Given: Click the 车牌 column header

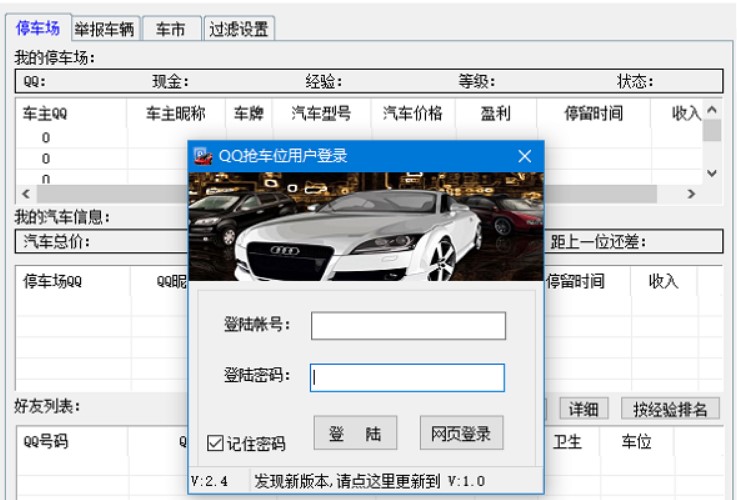Looking at the screenshot, I should tap(249, 113).
